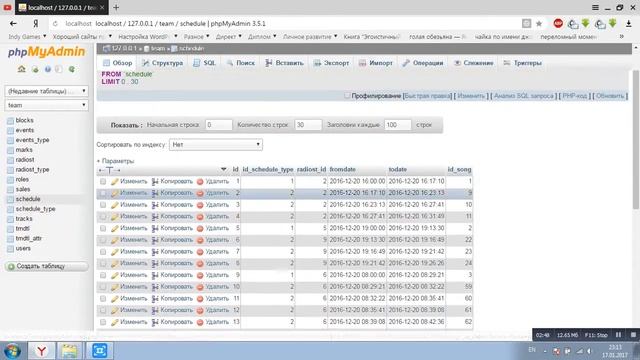Switch to the Обзор tab
Screen dimensions: 640x360
[118, 63]
